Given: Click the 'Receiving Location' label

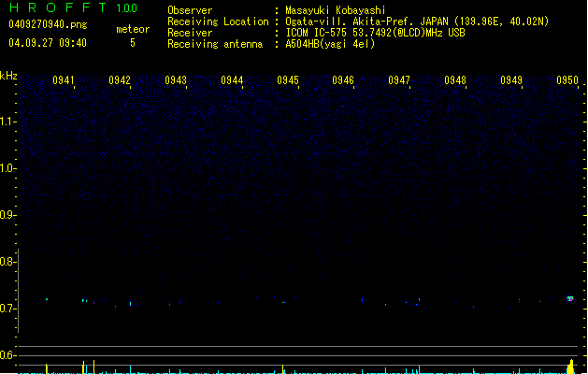Looking at the screenshot, I should (218, 22).
